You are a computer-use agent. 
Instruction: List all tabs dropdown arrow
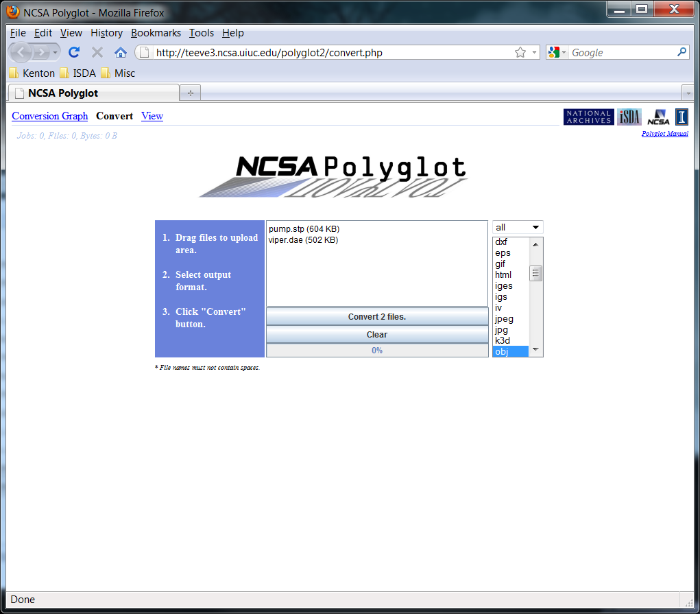(x=688, y=93)
